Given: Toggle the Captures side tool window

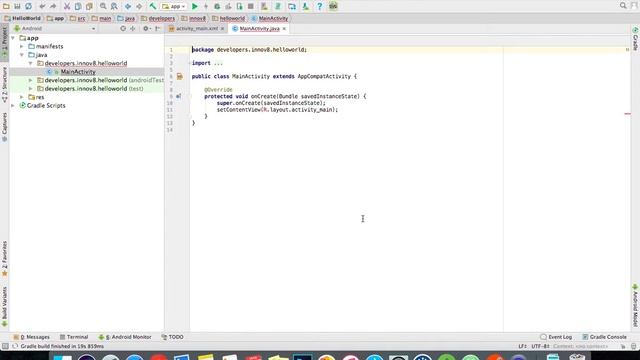Looking at the screenshot, I should point(4,127).
